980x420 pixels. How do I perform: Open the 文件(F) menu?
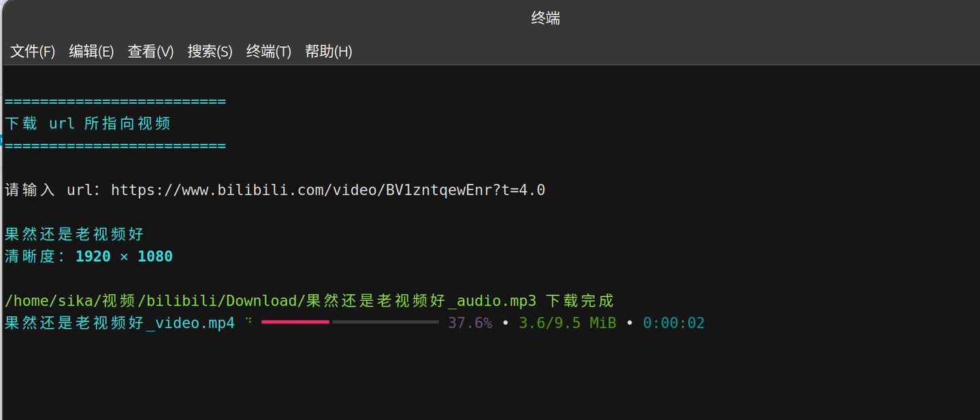click(33, 51)
